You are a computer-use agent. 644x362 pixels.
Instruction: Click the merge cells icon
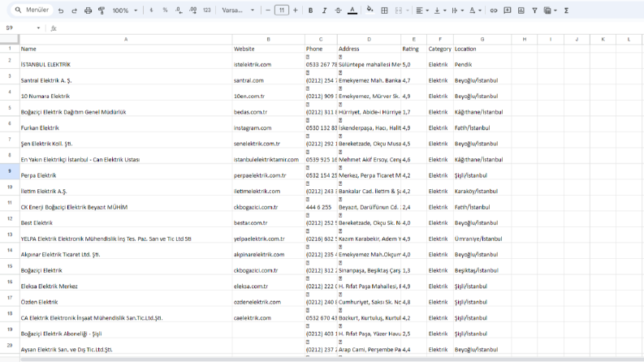pyautogui.click(x=399, y=11)
